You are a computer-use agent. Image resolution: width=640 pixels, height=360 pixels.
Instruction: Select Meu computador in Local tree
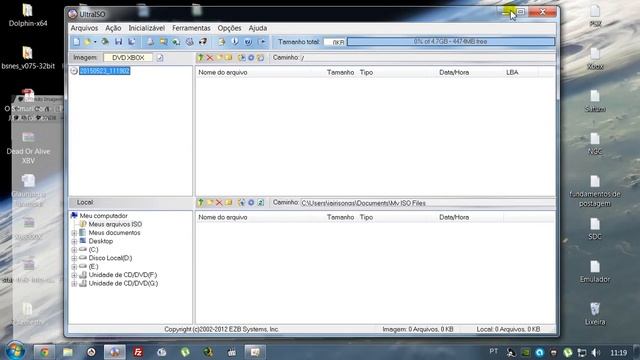coord(103,216)
